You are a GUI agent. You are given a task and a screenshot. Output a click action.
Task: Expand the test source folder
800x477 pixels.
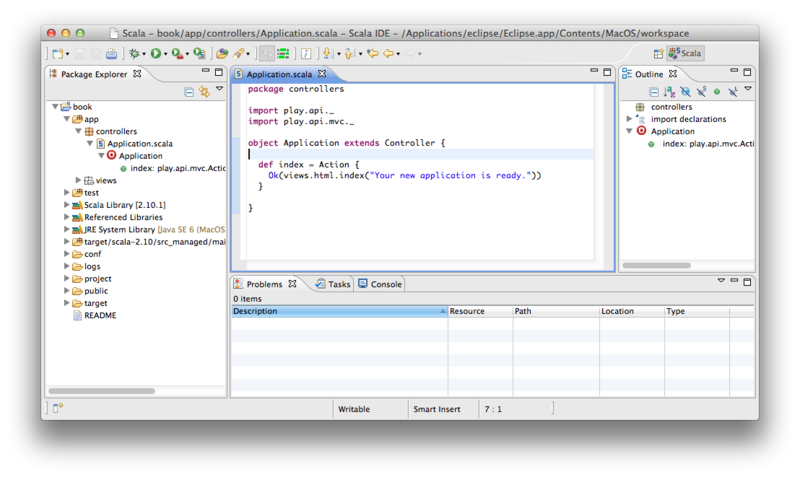pyautogui.click(x=67, y=192)
